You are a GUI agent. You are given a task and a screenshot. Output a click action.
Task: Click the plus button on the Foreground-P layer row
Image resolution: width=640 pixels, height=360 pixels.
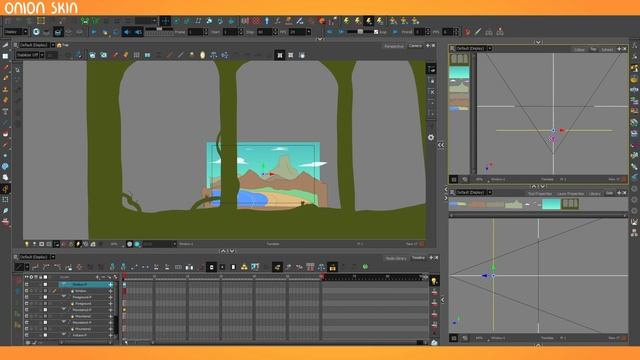[111, 297]
